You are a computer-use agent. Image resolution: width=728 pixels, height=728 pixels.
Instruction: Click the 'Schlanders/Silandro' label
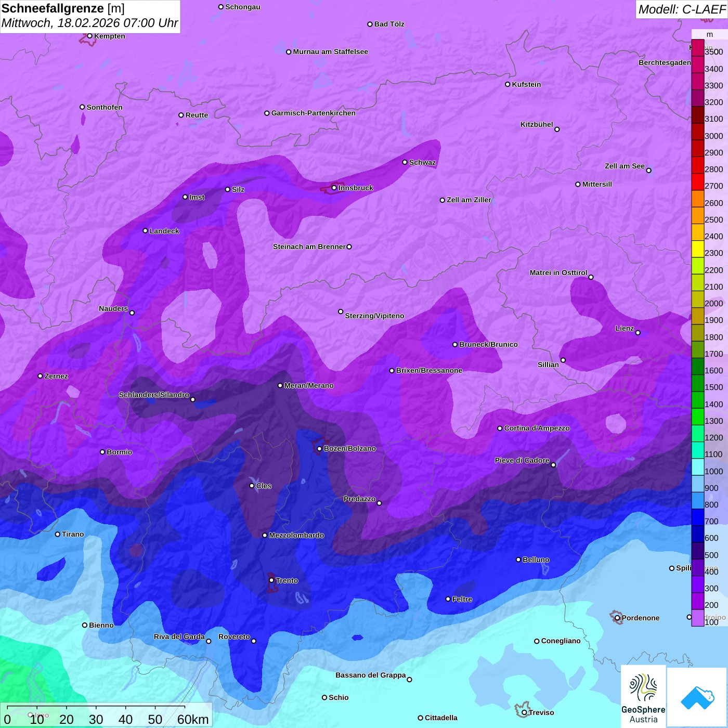154,395
